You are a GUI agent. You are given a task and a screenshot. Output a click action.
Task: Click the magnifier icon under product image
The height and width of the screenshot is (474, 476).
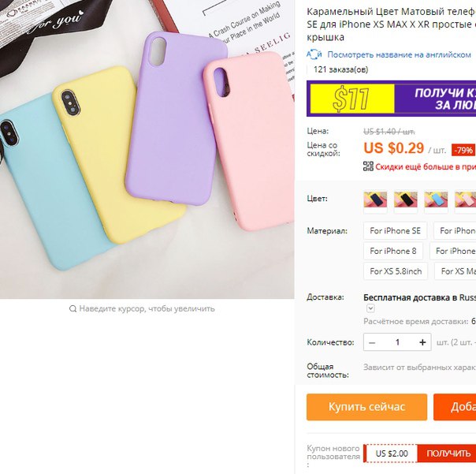coord(73,308)
